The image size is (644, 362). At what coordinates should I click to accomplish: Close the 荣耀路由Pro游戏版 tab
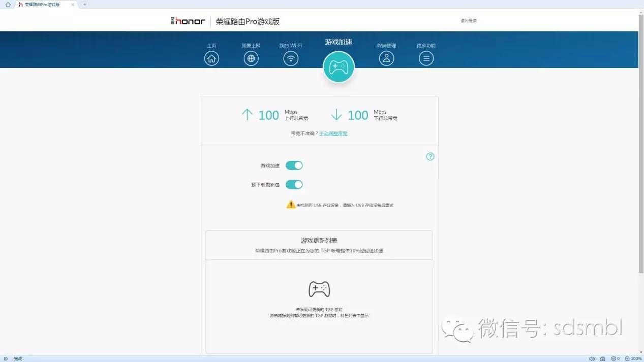(73, 5)
